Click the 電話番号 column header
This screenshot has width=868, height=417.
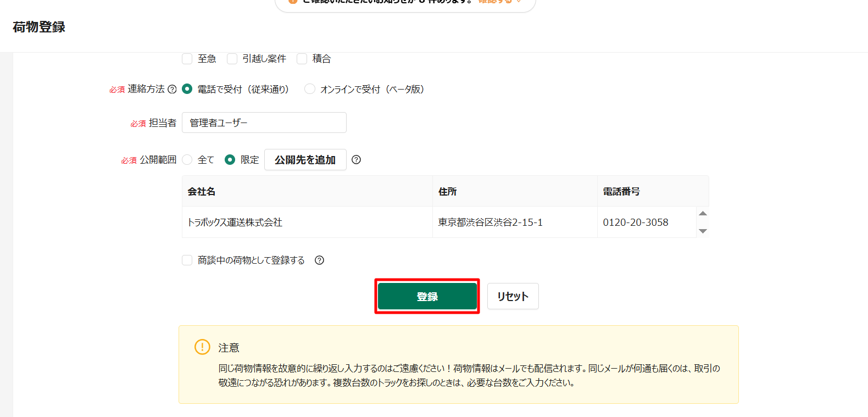coord(653,191)
